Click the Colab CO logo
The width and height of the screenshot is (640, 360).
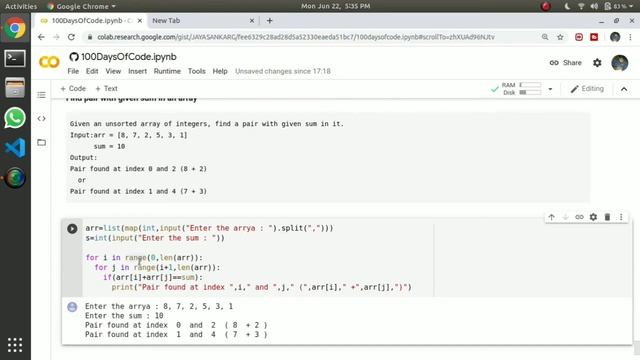(x=49, y=62)
